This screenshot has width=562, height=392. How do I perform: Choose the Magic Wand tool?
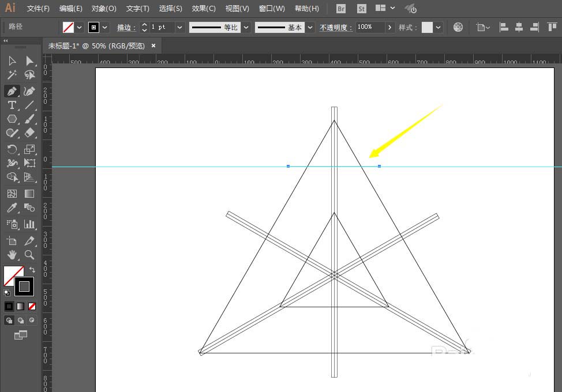[12, 75]
